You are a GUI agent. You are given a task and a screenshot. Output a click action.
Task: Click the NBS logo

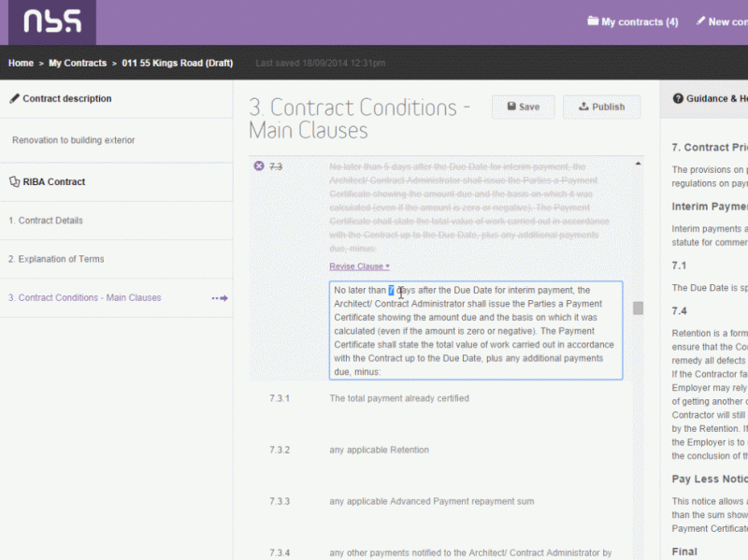[x=52, y=22]
